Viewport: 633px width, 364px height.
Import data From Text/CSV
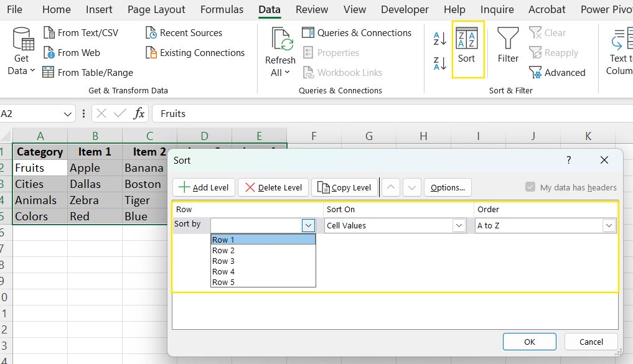pos(81,33)
